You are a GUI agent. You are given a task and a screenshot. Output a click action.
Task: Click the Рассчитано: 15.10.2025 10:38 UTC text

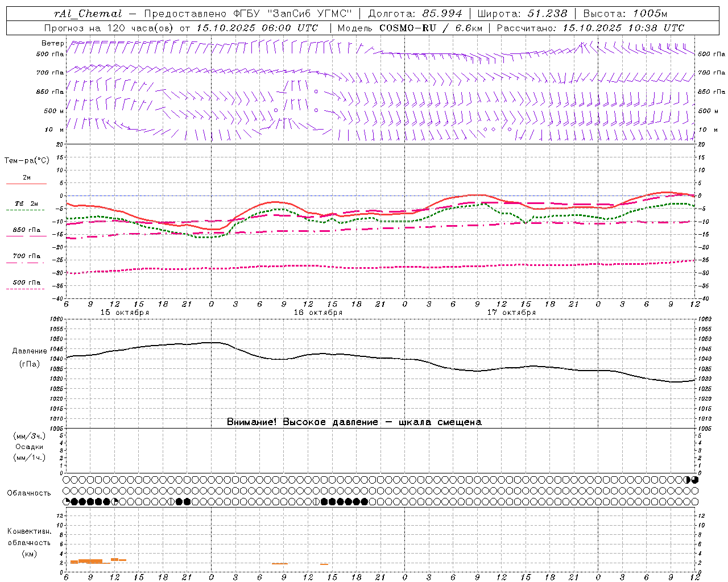(590, 28)
